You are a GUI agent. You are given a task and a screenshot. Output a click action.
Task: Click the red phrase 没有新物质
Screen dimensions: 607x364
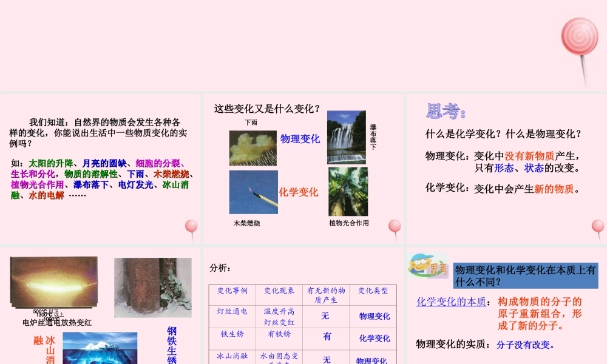529,157
